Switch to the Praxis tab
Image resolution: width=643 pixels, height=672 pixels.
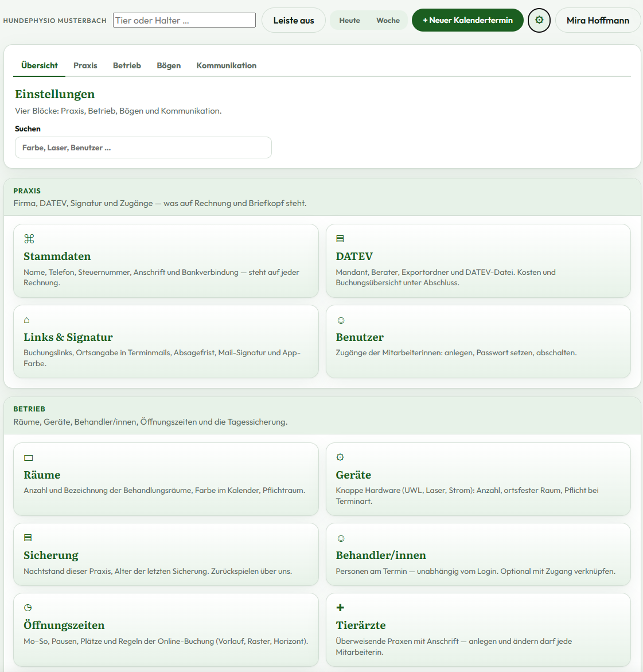[85, 65]
